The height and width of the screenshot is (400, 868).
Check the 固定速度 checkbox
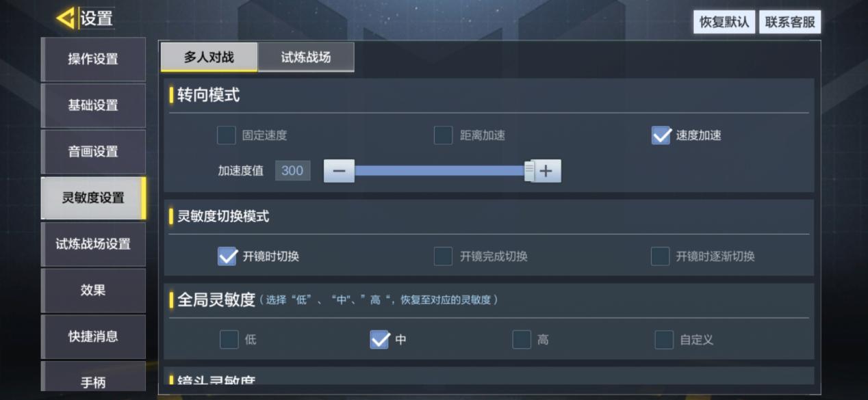click(227, 135)
